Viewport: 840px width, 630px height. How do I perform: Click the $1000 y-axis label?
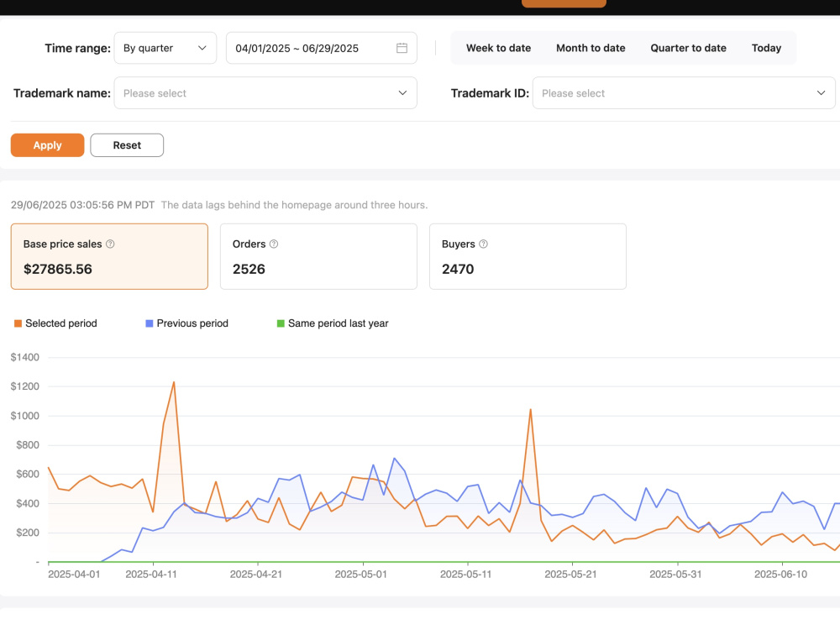tap(24, 416)
